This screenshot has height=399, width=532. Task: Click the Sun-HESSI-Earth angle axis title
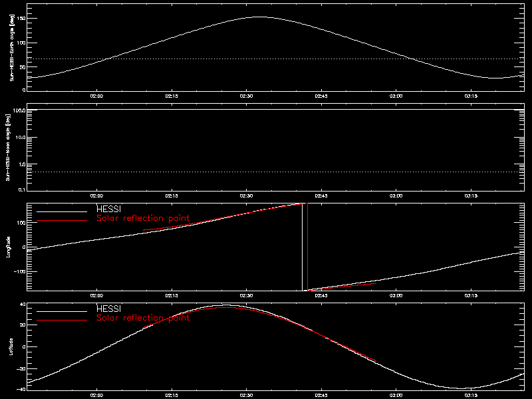(11, 47)
